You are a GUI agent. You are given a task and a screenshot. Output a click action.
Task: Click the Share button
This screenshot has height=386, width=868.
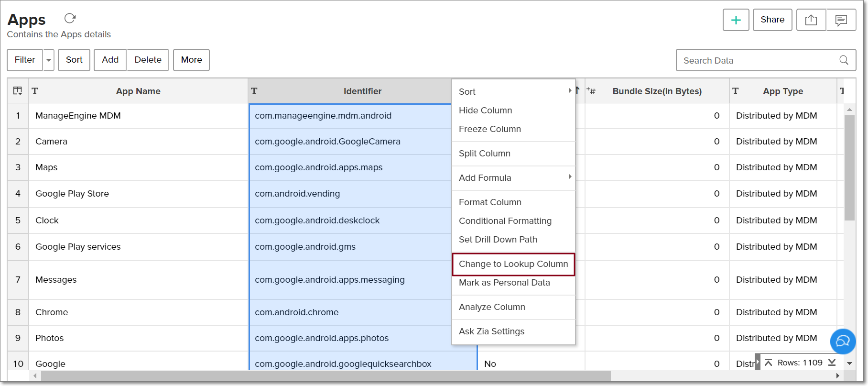point(772,20)
